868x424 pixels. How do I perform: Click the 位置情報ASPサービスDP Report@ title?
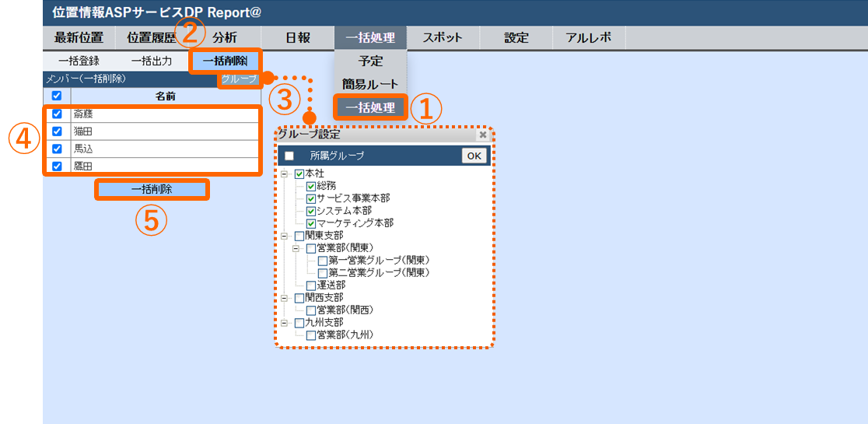click(156, 12)
